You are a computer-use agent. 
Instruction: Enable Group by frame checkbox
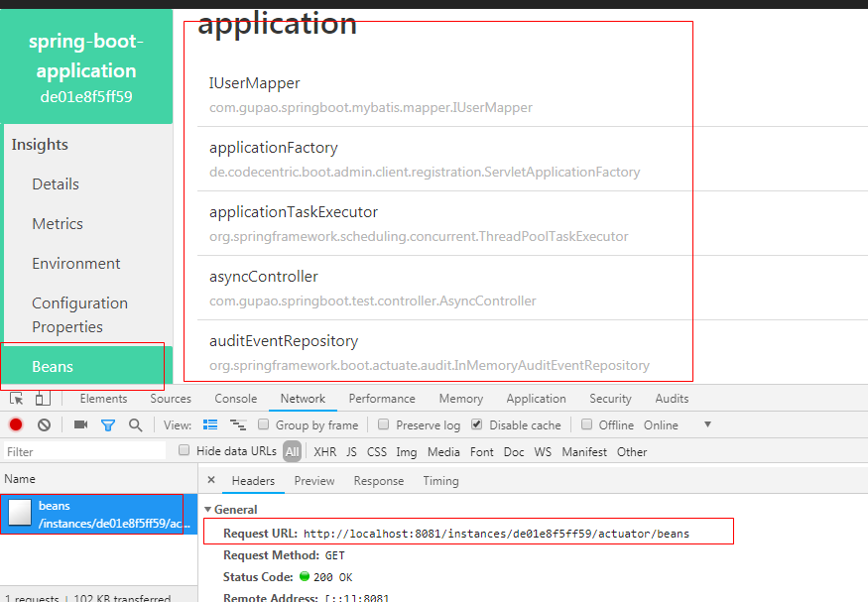(x=264, y=424)
